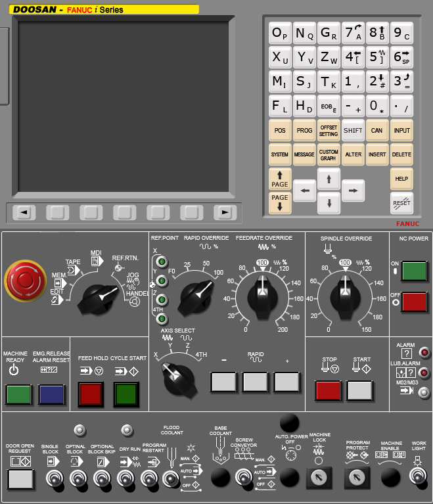Screen dimensions: 433x504
Task: Click the minus/plus sign key
Action: coord(353,106)
